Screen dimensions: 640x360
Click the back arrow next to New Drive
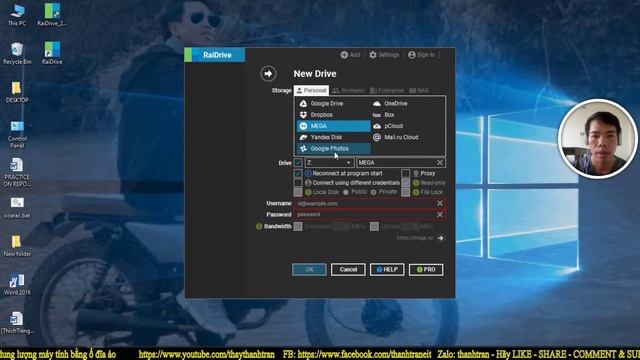point(268,73)
